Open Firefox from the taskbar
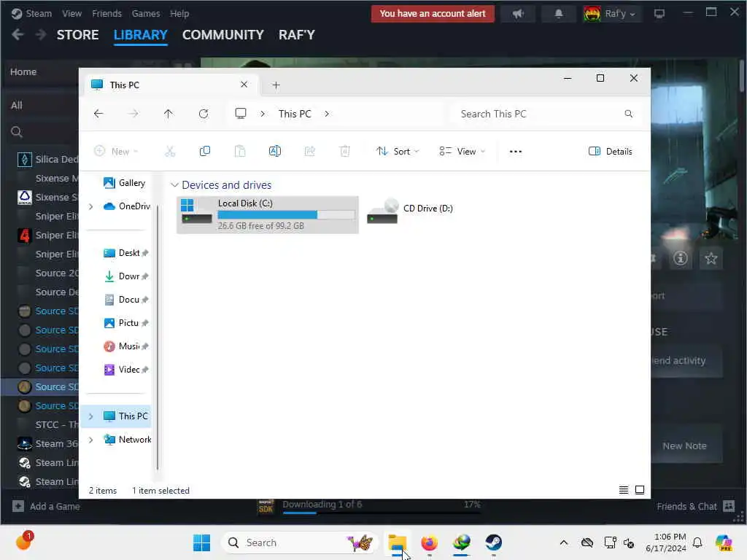The width and height of the screenshot is (747, 560). pos(429,542)
